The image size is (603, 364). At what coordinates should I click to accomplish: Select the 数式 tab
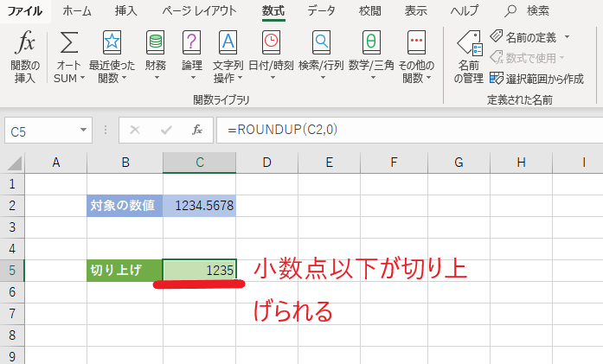point(273,10)
